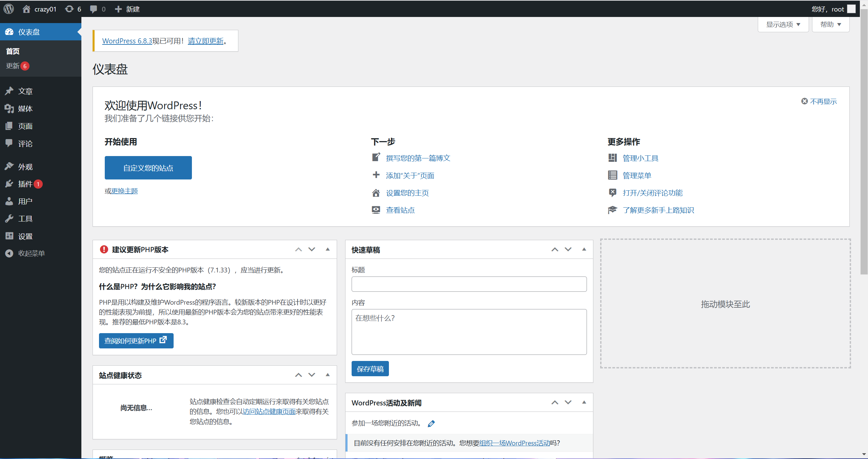Viewport: 868px width, 459px height.
Task: Open the updates icon in admin bar
Action: pyautogui.click(x=70, y=9)
